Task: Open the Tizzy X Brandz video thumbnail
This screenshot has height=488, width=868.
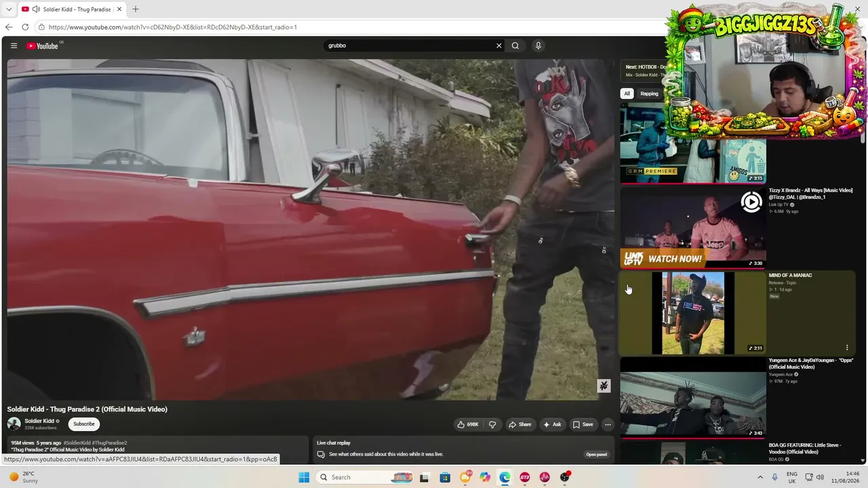Action: pos(693,228)
